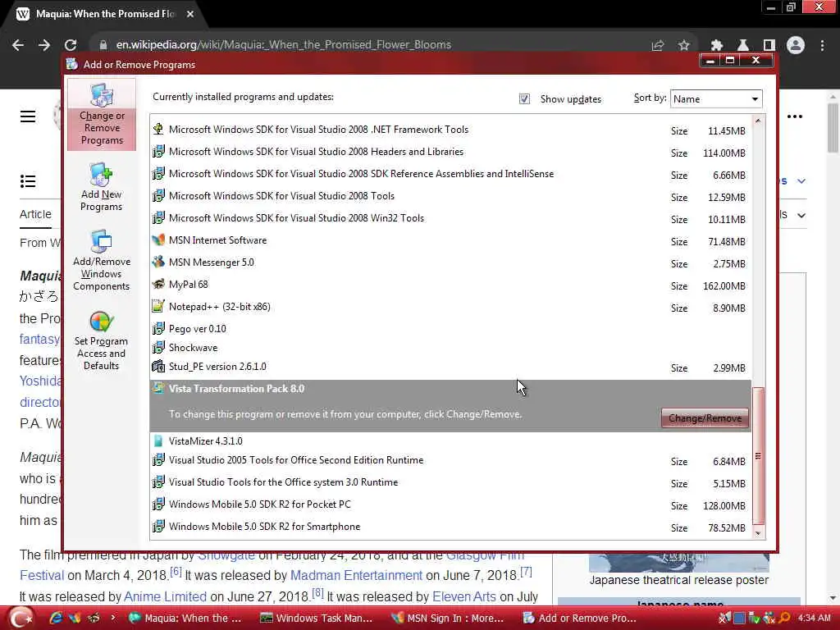840x630 pixels.
Task: Open Add New Programs in sidebar
Action: pos(101,187)
